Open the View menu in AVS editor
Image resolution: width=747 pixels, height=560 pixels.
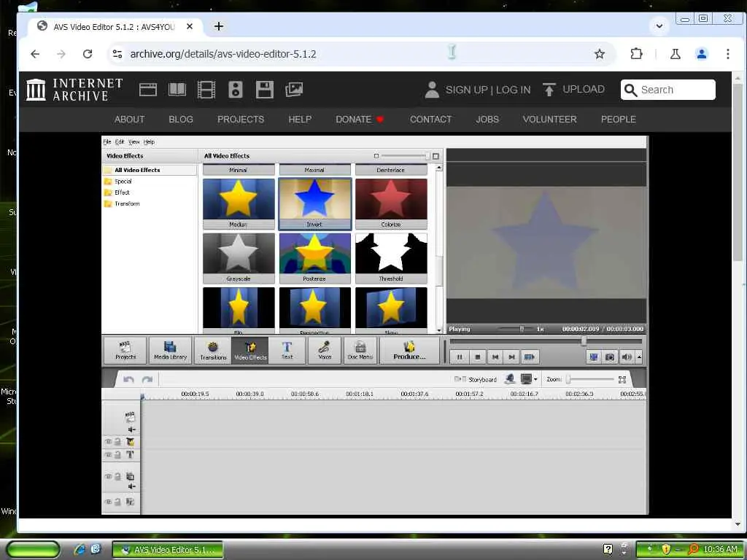tap(134, 141)
